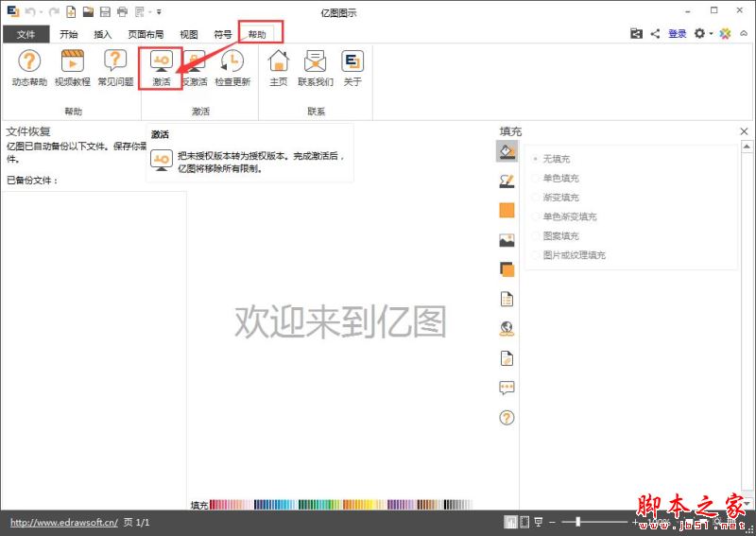The image size is (756, 536).
Task: Click the Print icon in quick access toolbar
Action: coord(122,11)
